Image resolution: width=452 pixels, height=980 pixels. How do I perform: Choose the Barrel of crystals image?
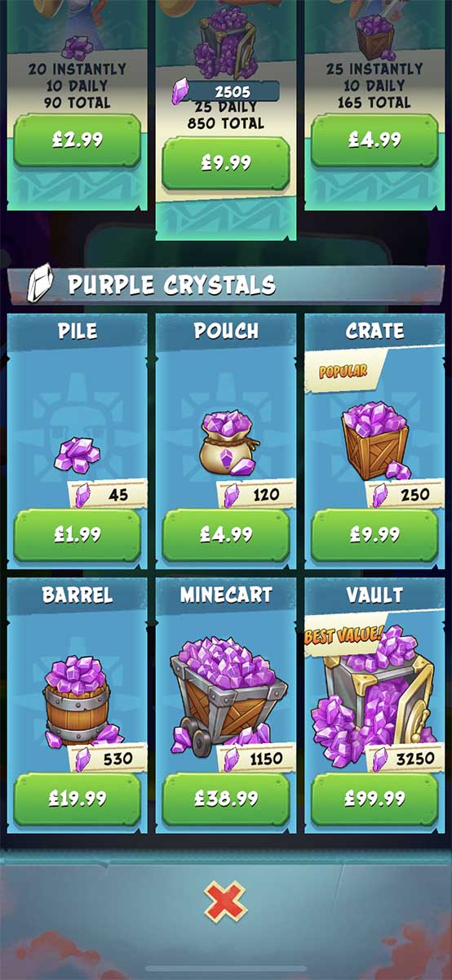pos(78,701)
